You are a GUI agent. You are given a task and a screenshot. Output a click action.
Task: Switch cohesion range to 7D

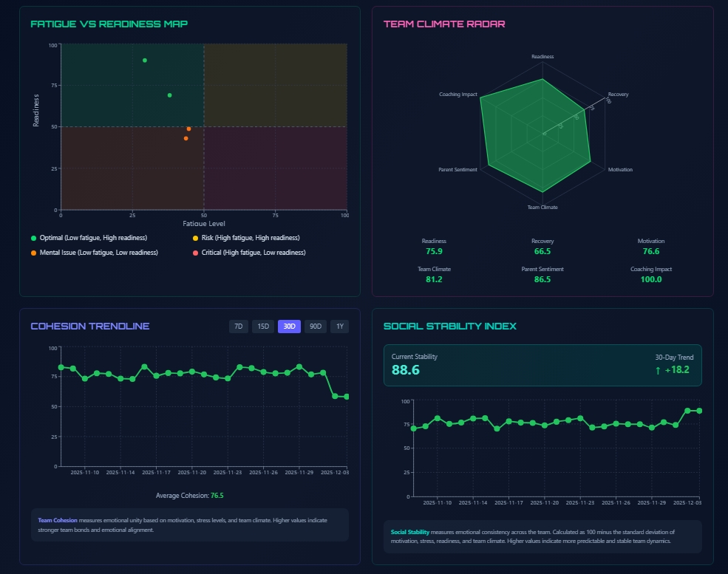[x=238, y=327]
